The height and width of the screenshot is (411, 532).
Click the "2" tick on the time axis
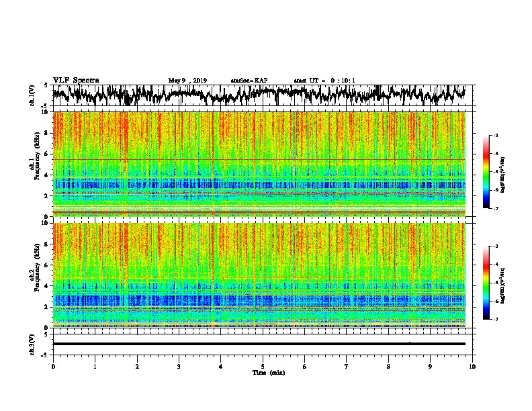(137, 367)
